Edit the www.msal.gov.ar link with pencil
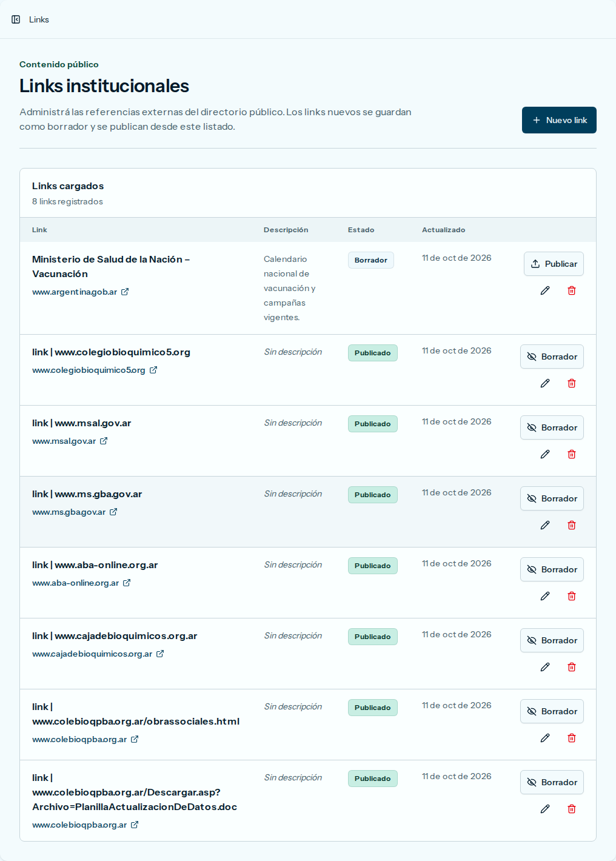 (545, 454)
